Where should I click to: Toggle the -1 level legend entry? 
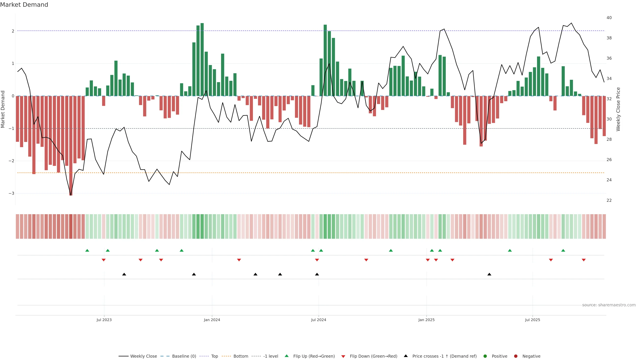tap(271, 356)
